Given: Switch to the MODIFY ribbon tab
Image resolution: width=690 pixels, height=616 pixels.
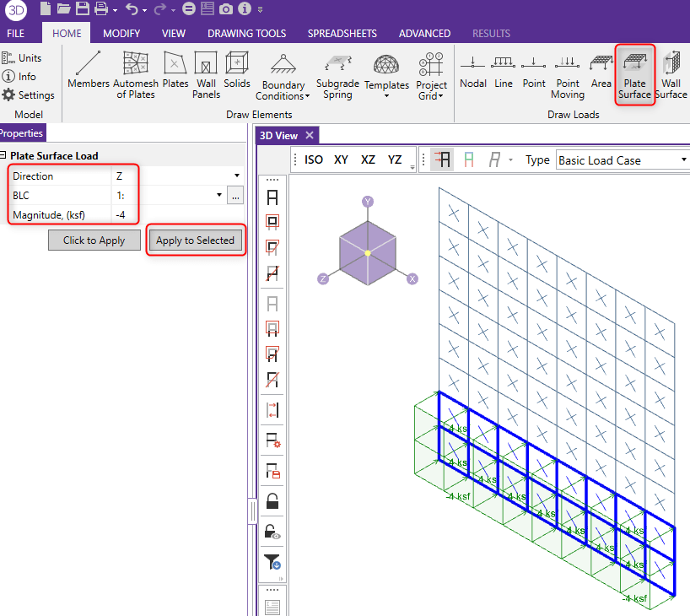Looking at the screenshot, I should pos(121,34).
